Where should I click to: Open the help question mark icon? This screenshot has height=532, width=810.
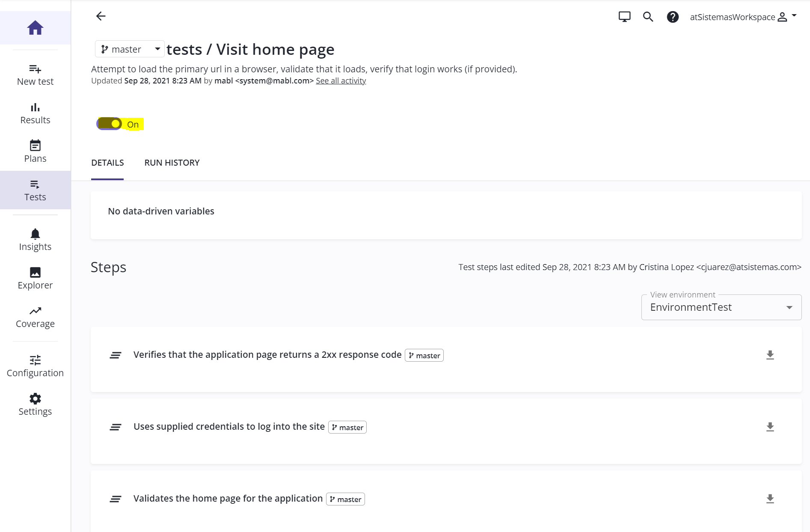pos(673,17)
